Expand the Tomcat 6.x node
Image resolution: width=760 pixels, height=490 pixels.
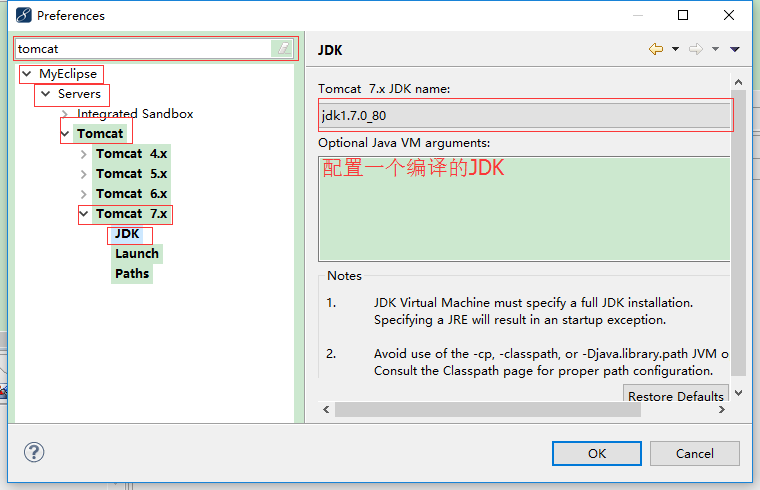pos(83,194)
